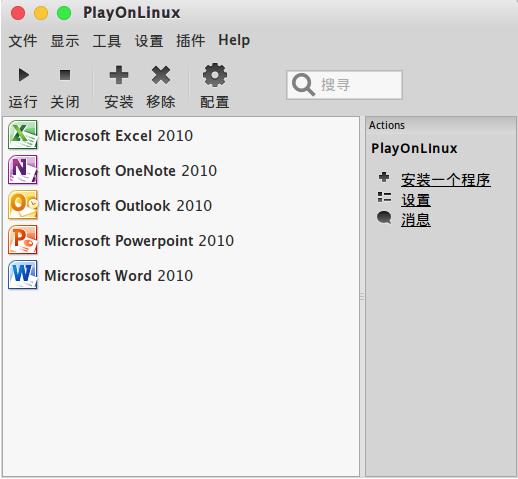
Task: Open the 文件 menu
Action: coord(23,41)
